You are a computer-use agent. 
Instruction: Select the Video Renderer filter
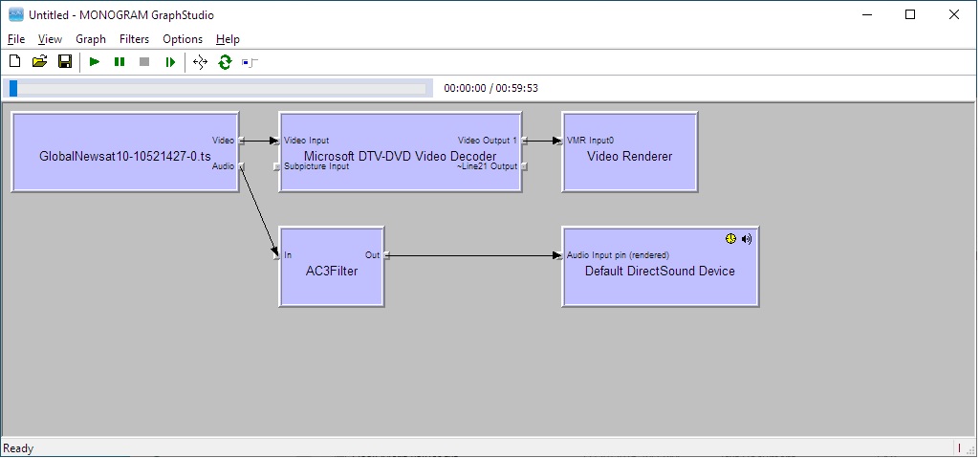click(x=629, y=152)
